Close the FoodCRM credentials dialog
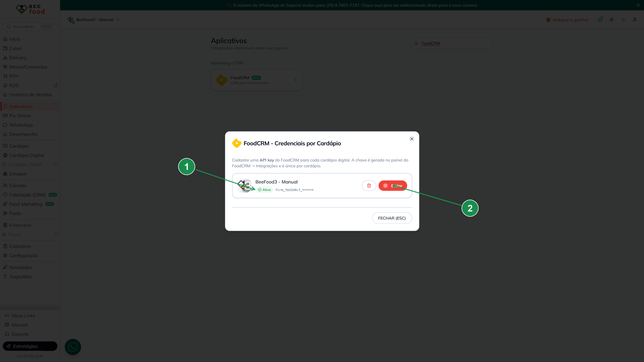This screenshot has width=644, height=362. [x=412, y=139]
